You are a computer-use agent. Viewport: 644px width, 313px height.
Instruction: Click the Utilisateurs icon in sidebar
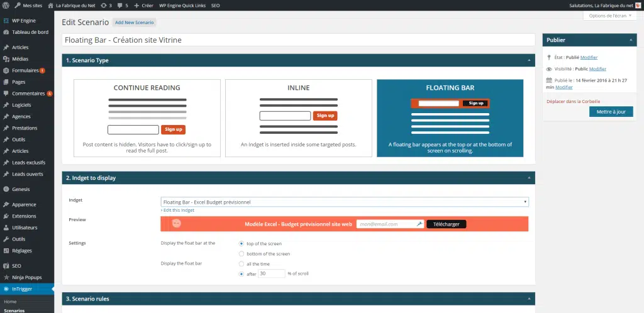(6, 227)
